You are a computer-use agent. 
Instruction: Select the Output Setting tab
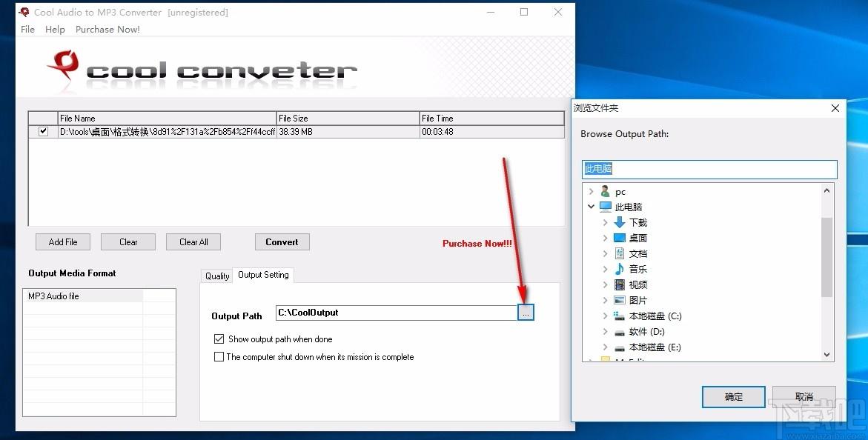263,275
